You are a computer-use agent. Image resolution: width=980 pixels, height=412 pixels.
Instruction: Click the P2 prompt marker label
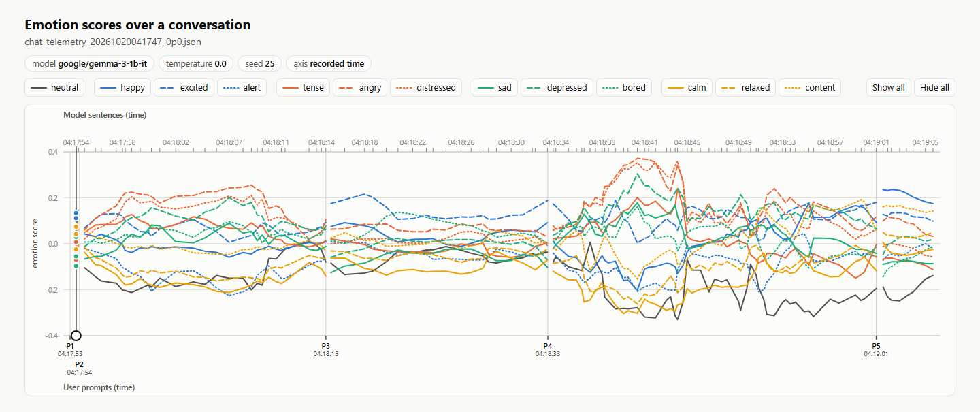80,364
